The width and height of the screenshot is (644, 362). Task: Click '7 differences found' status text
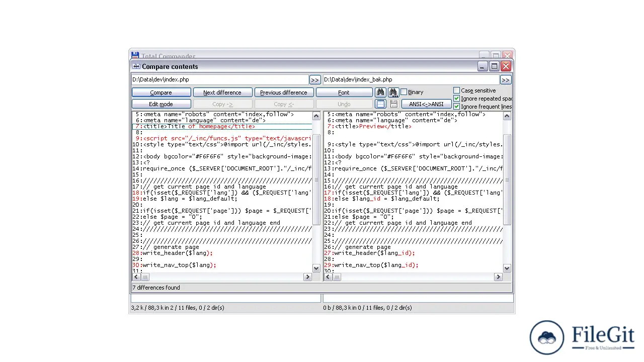156,288
